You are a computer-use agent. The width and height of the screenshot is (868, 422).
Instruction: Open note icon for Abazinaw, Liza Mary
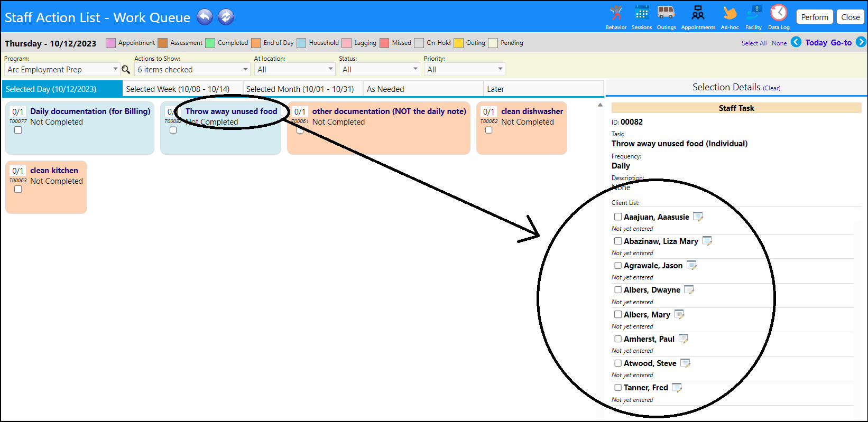[707, 241]
